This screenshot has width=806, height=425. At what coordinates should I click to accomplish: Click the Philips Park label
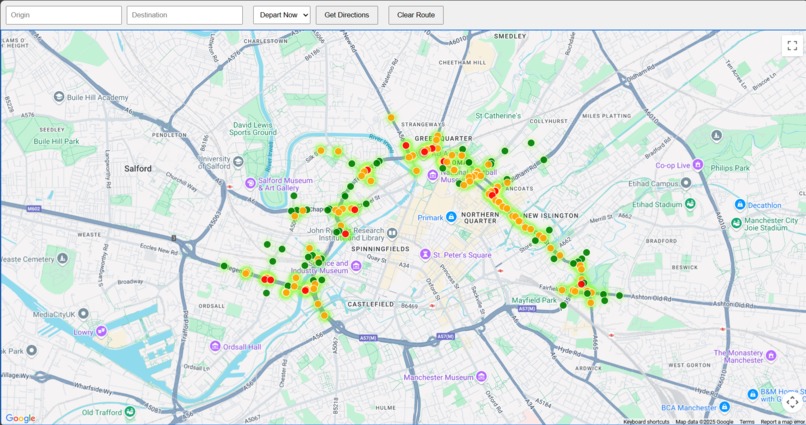[x=730, y=168]
